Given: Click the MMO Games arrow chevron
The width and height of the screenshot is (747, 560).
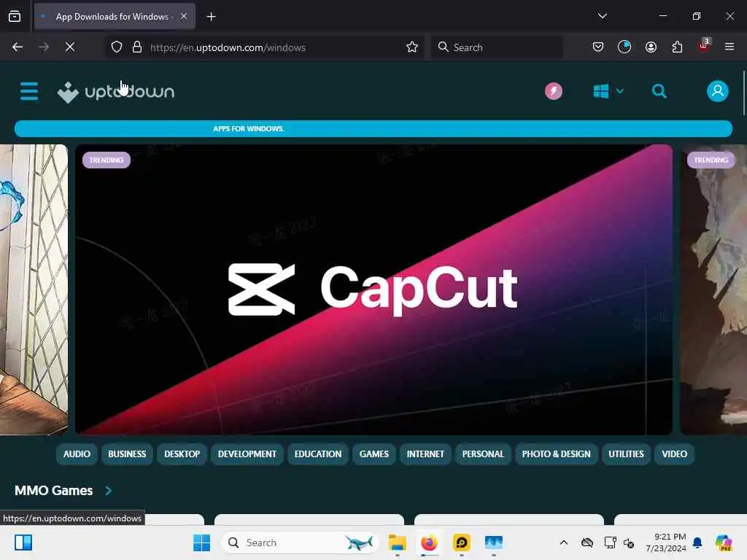Looking at the screenshot, I should click(108, 491).
